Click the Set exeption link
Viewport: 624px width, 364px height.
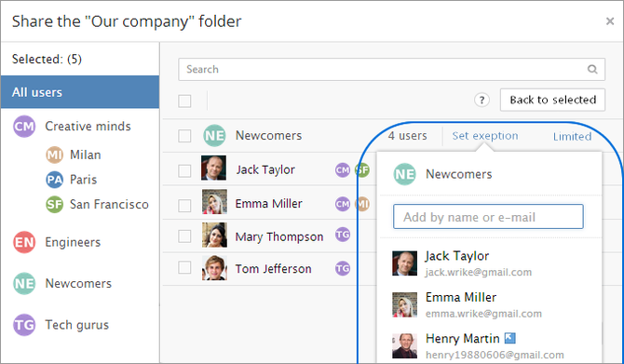pos(484,136)
